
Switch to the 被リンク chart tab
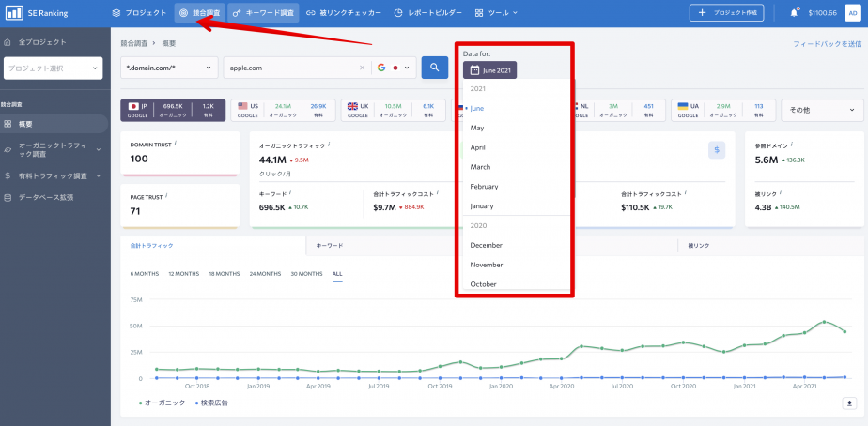[x=699, y=245]
